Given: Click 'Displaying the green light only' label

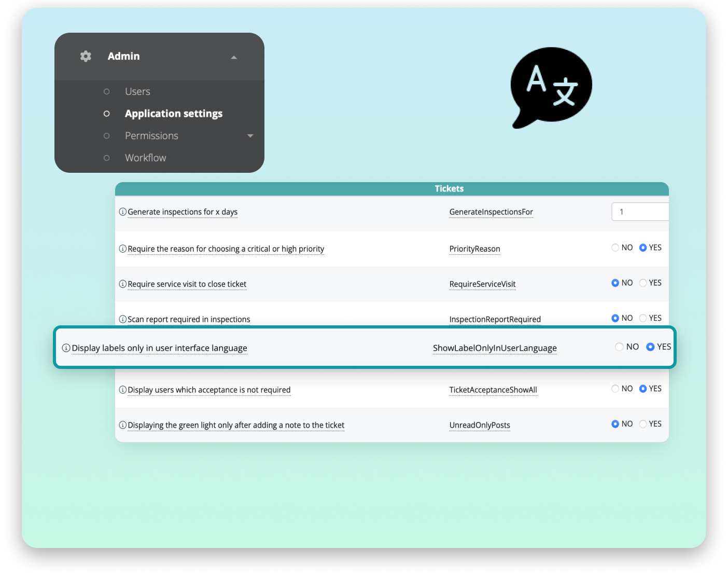Looking at the screenshot, I should coord(236,425).
